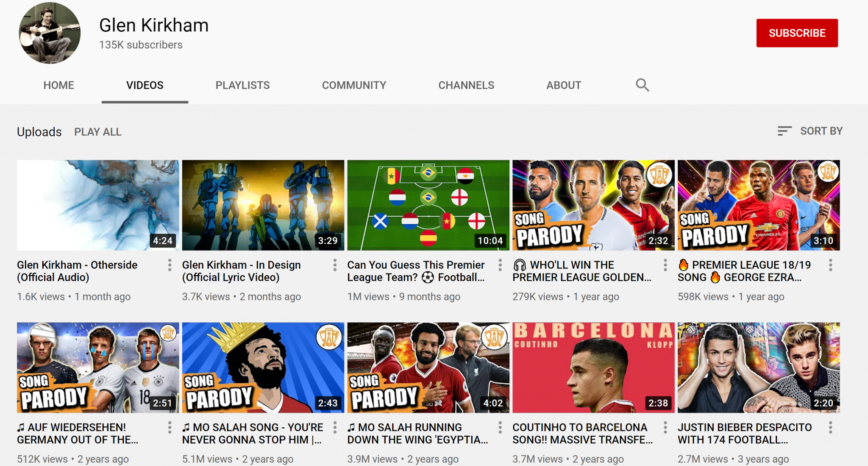Image resolution: width=868 pixels, height=466 pixels.
Task: Select the Videos tab
Action: (145, 85)
